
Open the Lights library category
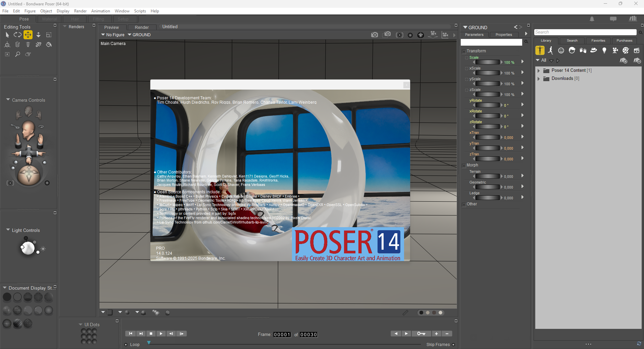pyautogui.click(x=604, y=50)
